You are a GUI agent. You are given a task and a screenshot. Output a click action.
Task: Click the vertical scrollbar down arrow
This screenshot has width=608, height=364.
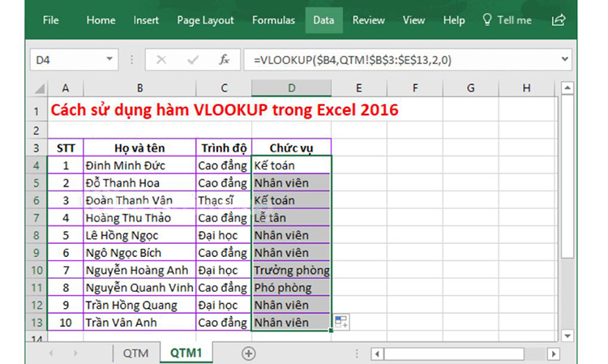pos(567,336)
